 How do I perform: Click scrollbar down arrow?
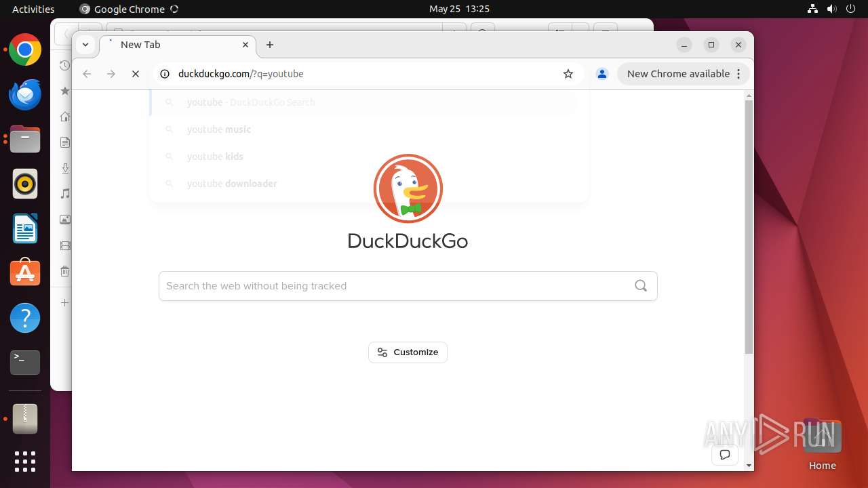pyautogui.click(x=749, y=466)
